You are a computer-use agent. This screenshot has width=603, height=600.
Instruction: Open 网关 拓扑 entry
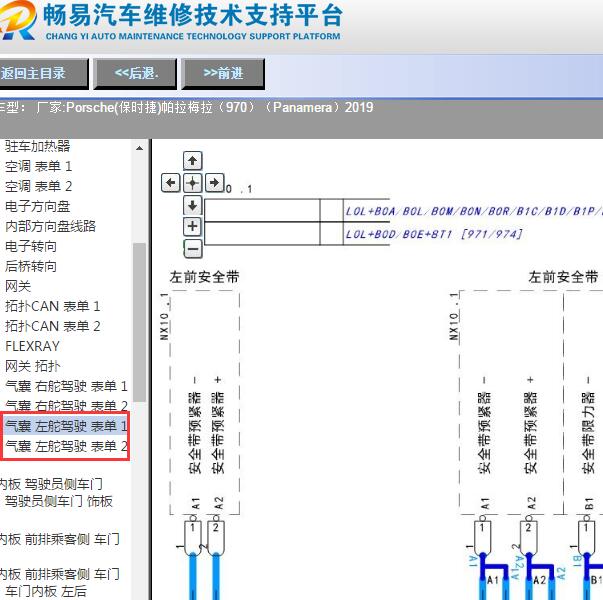33,366
